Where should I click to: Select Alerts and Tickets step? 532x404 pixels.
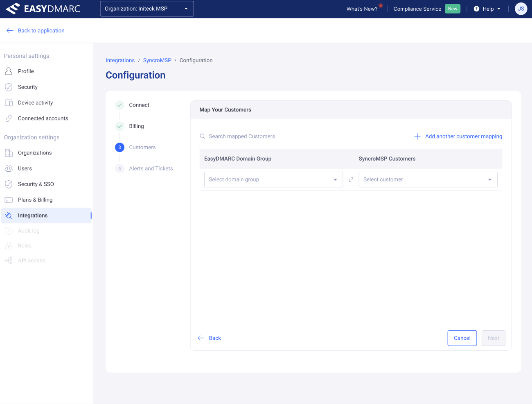151,168
